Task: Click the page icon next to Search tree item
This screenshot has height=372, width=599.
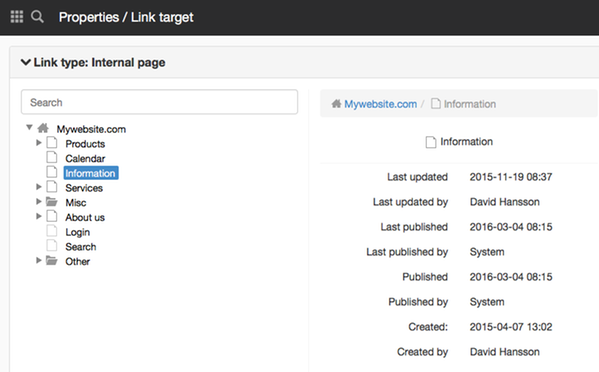Action: pos(52,245)
